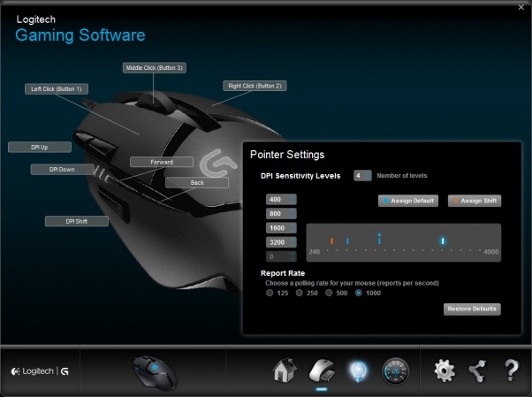Click the share icon in bottom bar
The height and width of the screenshot is (397, 532).
(x=477, y=370)
